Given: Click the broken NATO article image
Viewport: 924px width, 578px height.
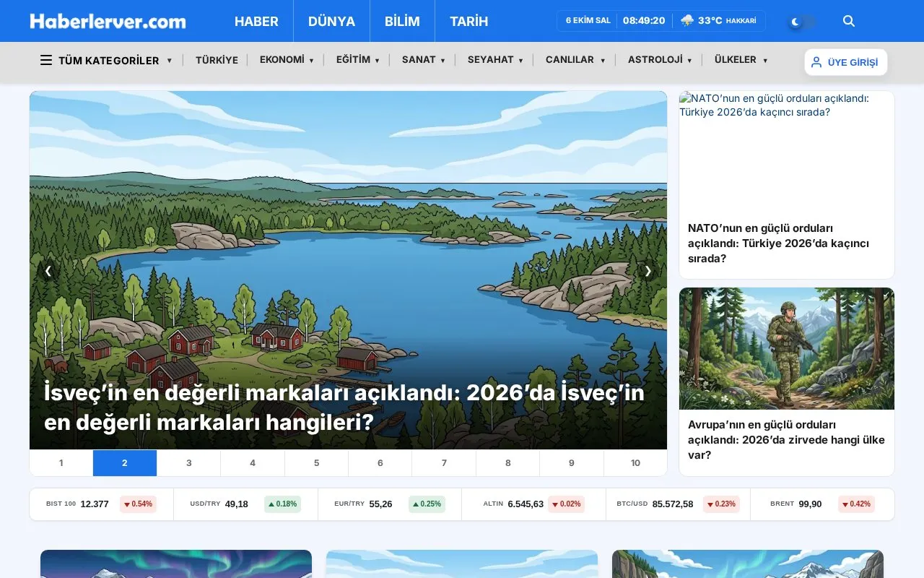Looking at the screenshot, I should 787,152.
